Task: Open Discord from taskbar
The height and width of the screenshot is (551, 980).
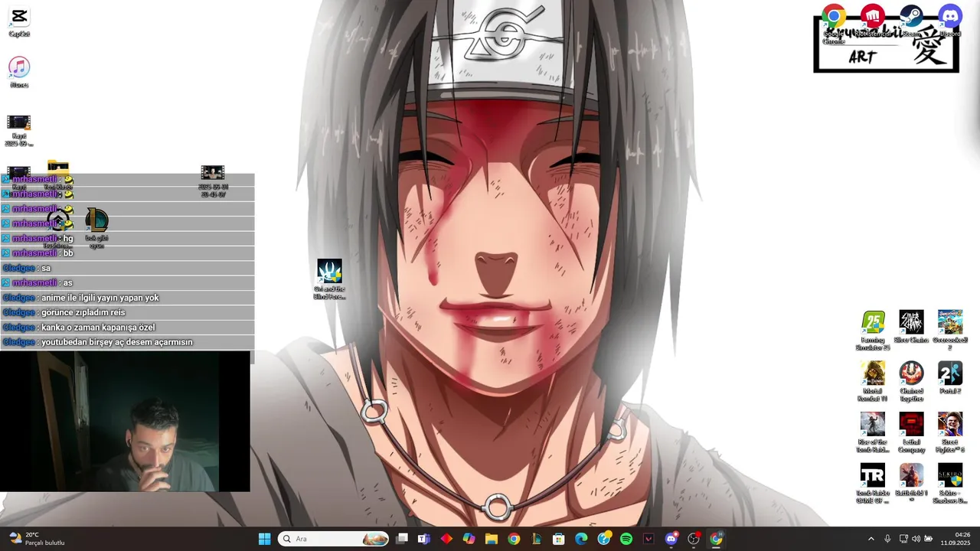Action: (x=671, y=539)
